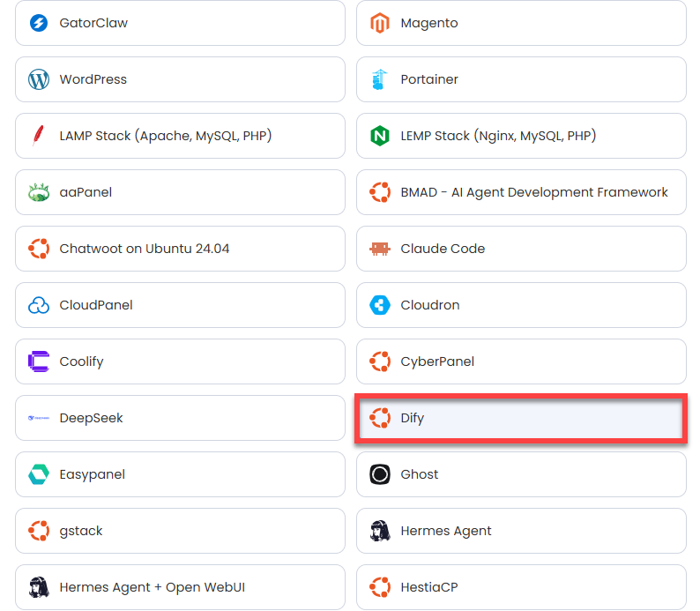Click the Cloudron blue icon
This screenshot has height=611, width=700.
point(380,305)
